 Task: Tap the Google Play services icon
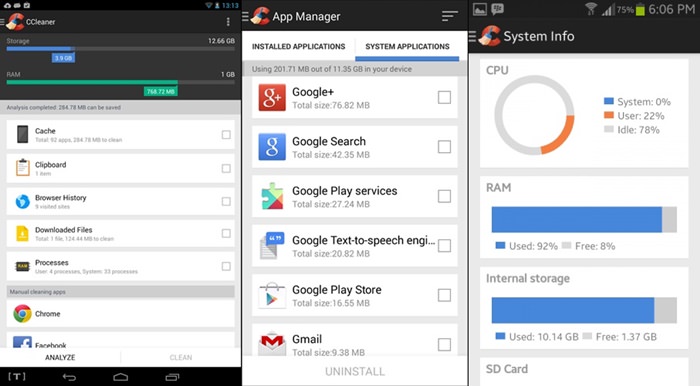[x=272, y=196]
